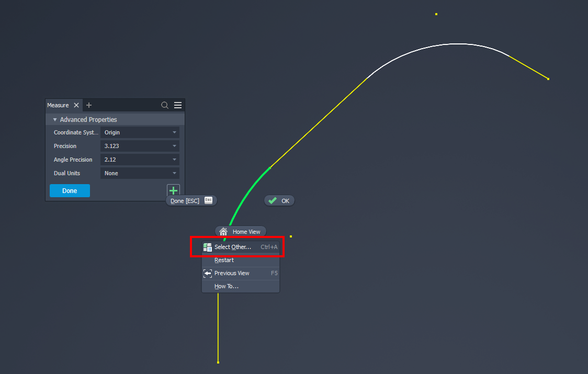Click the Home View house icon
Viewport: 588px width, 374px height.
click(223, 231)
